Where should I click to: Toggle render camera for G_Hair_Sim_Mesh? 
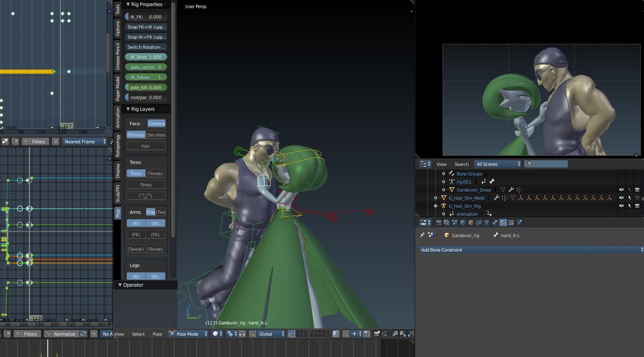click(x=637, y=198)
